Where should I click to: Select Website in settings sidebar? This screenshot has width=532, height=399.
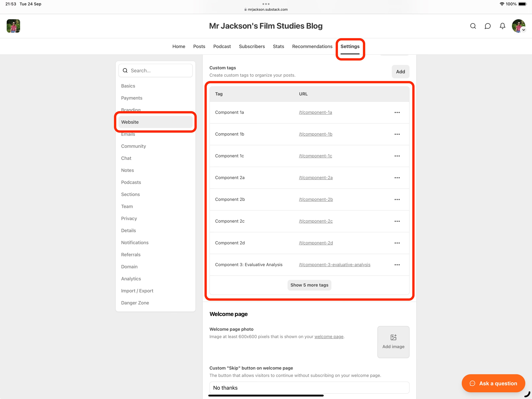tap(155, 122)
